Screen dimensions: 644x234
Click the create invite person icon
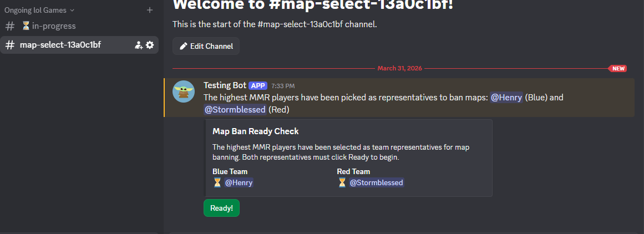[139, 45]
